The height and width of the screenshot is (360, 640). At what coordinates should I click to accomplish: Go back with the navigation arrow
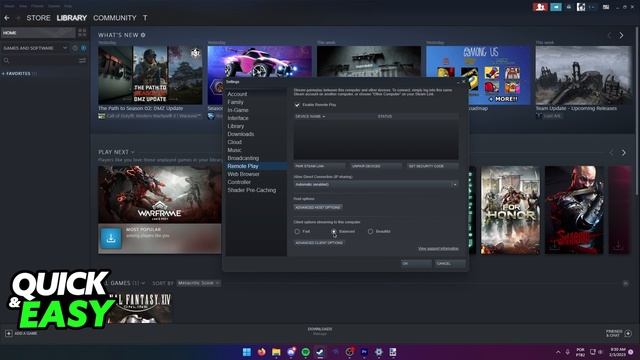7,18
